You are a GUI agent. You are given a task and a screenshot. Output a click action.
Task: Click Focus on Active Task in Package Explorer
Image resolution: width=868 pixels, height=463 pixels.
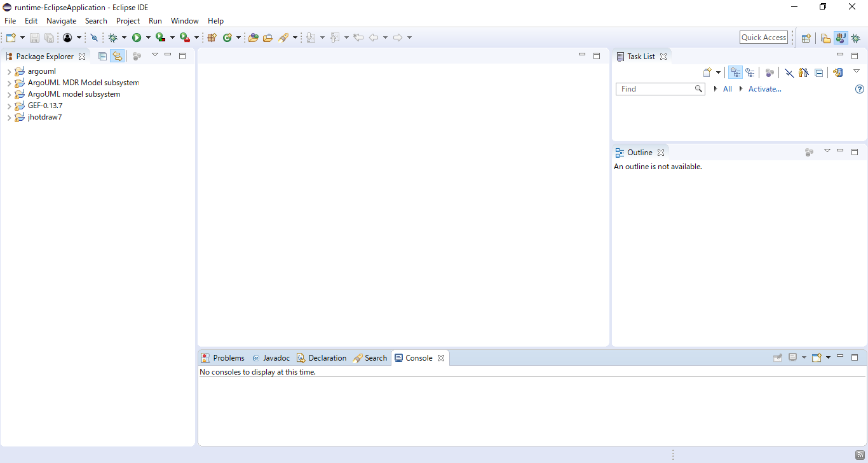pyautogui.click(x=137, y=56)
